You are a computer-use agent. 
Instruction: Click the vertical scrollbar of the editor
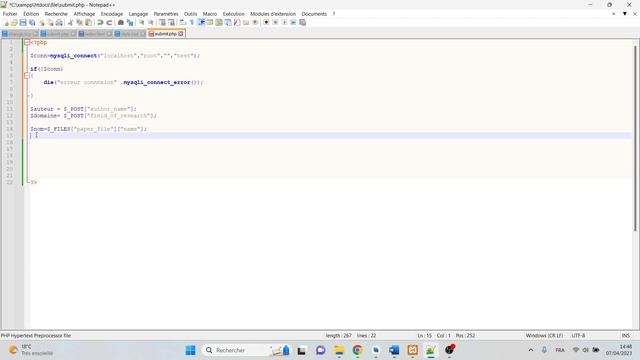pyautogui.click(x=636, y=138)
